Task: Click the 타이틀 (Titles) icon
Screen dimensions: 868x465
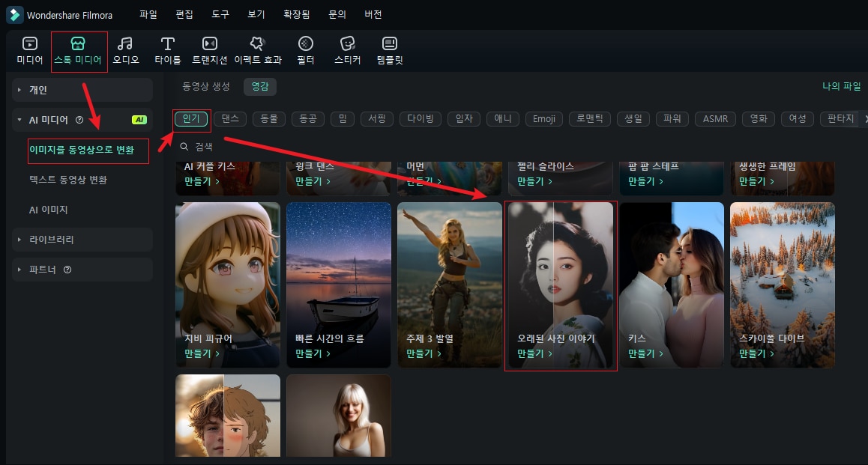Action: [167, 51]
